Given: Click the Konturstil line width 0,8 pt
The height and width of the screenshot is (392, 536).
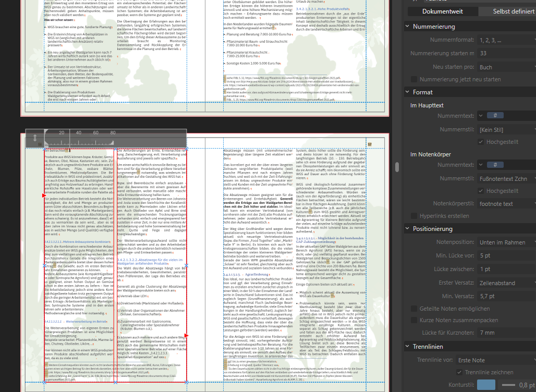Looking at the screenshot, I should click(x=518, y=385).
